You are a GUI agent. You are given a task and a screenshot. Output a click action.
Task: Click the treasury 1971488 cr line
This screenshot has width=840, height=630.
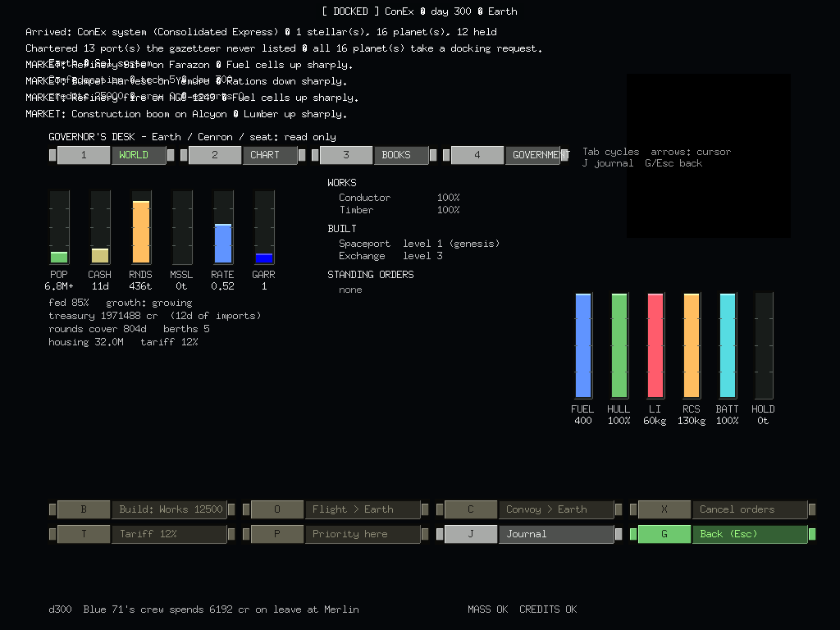tap(155, 316)
